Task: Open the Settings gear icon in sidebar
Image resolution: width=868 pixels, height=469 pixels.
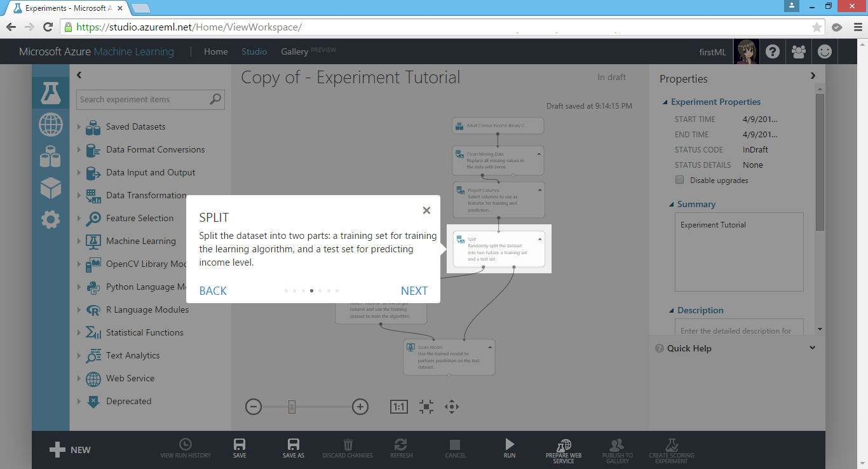Action: point(50,220)
